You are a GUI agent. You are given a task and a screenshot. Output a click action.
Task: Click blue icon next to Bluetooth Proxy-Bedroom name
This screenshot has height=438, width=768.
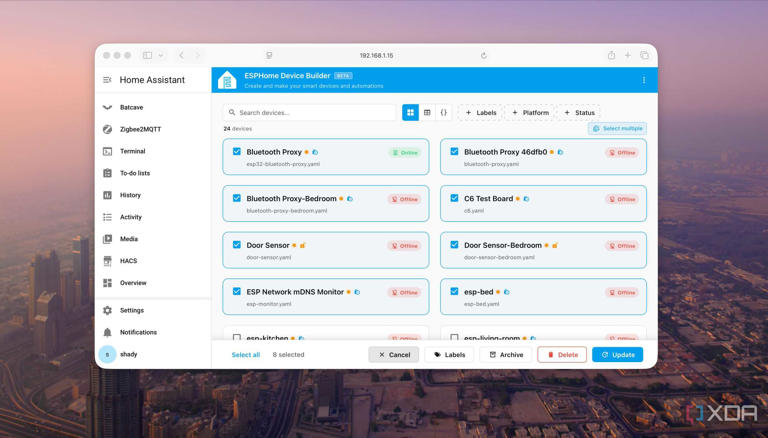tap(350, 199)
